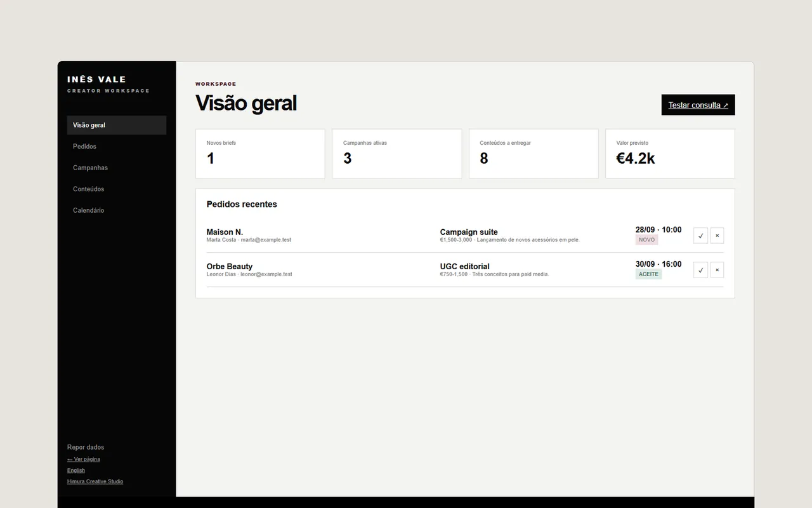Click the UGC editorial title
This screenshot has height=508, width=812.
pyautogui.click(x=465, y=266)
